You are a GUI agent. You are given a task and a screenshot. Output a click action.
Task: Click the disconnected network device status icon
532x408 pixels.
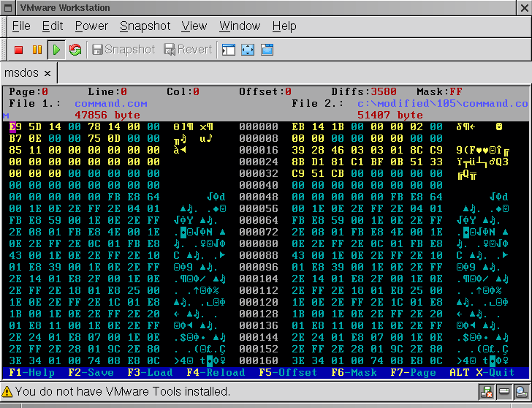pos(487,392)
